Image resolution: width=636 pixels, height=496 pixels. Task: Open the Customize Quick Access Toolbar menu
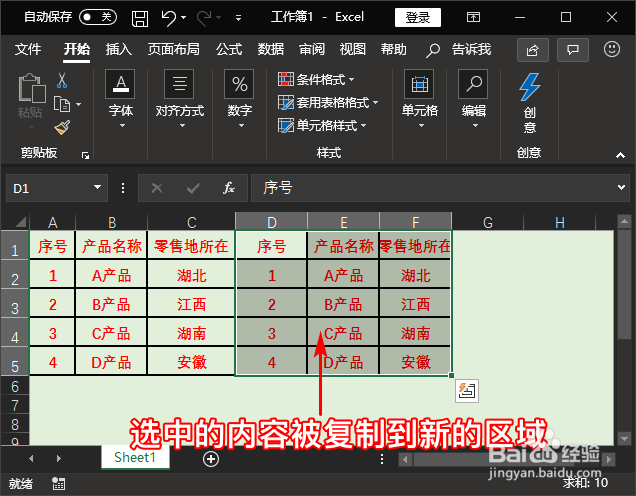[238, 18]
